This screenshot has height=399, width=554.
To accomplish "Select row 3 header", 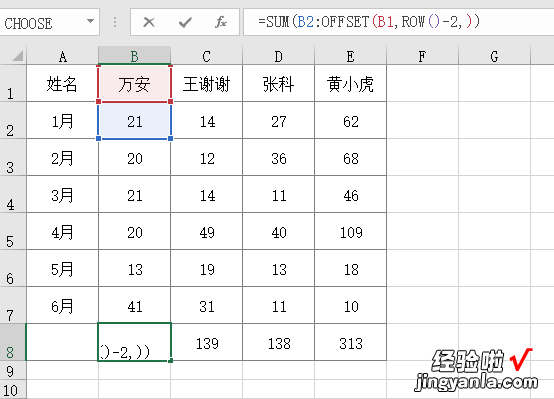I will 13,157.
